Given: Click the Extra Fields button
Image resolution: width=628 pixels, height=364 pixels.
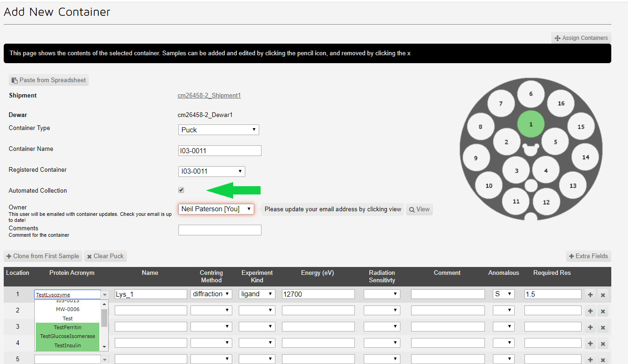Looking at the screenshot, I should point(588,256).
